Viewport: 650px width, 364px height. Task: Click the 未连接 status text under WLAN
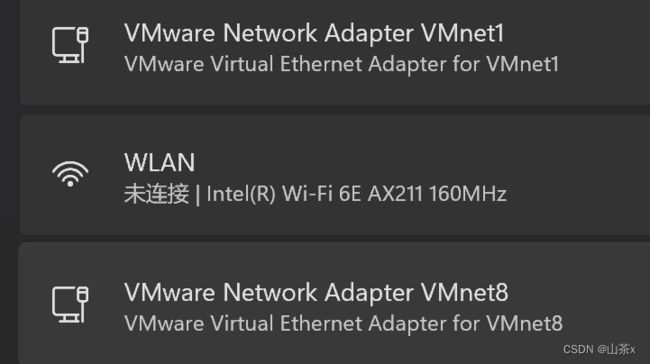point(156,194)
